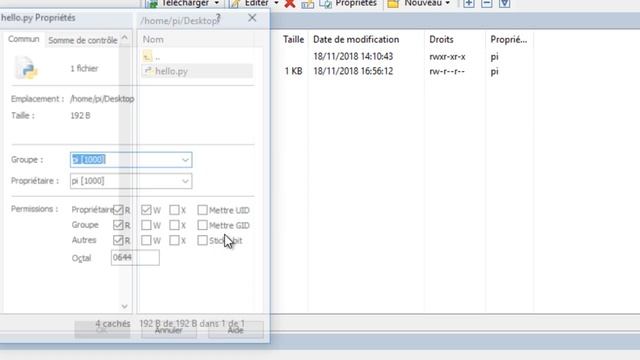Sort by Date de modification column

(356, 40)
